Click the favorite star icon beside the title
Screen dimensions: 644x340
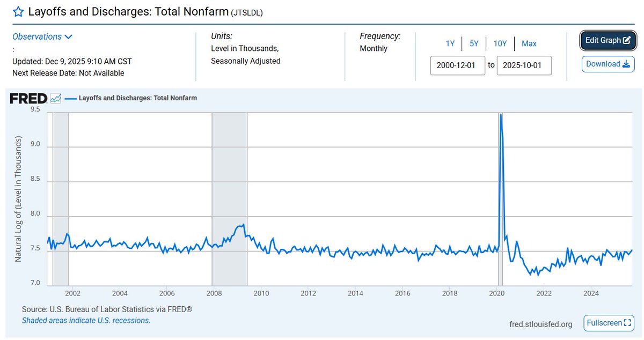[18, 11]
